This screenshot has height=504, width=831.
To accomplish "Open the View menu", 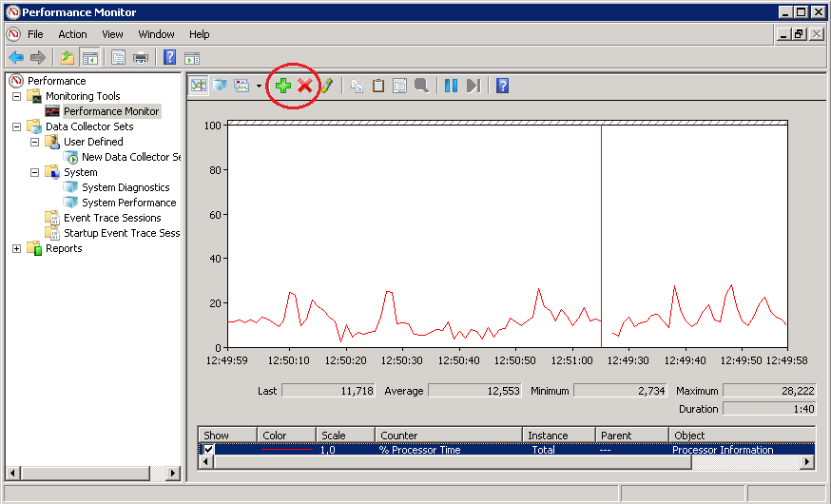I will tap(112, 34).
